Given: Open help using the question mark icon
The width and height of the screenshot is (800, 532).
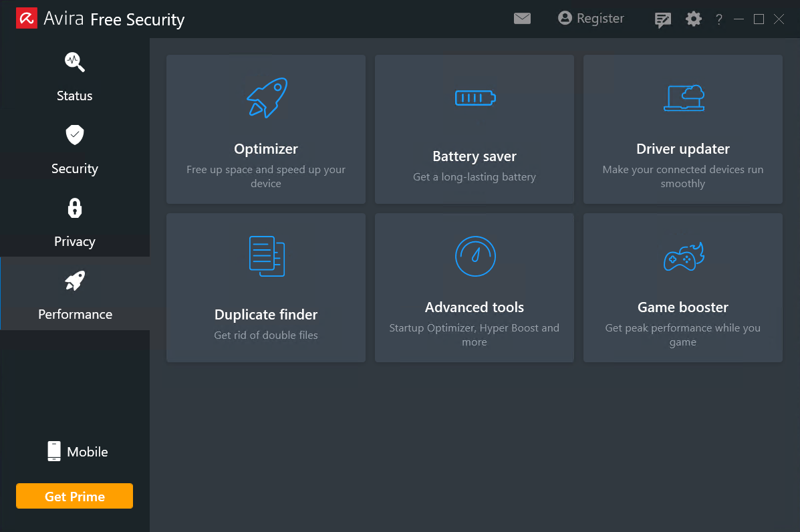Looking at the screenshot, I should (718, 19).
